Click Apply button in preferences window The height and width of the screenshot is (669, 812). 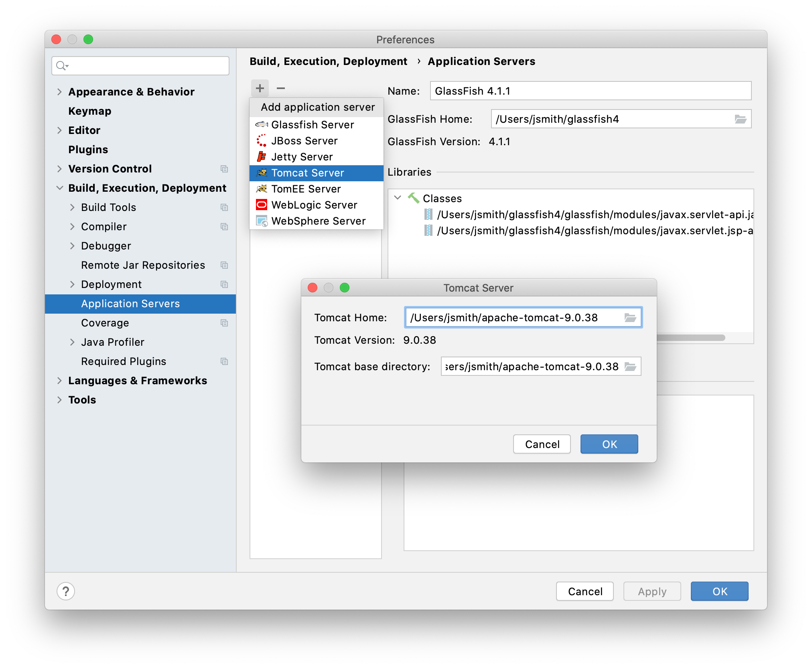651,592
